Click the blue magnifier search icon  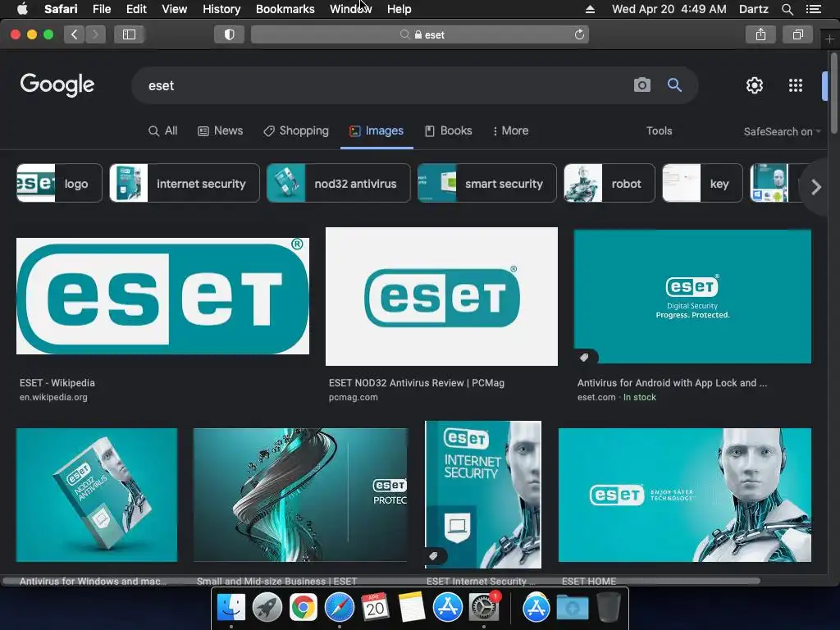[674, 84]
